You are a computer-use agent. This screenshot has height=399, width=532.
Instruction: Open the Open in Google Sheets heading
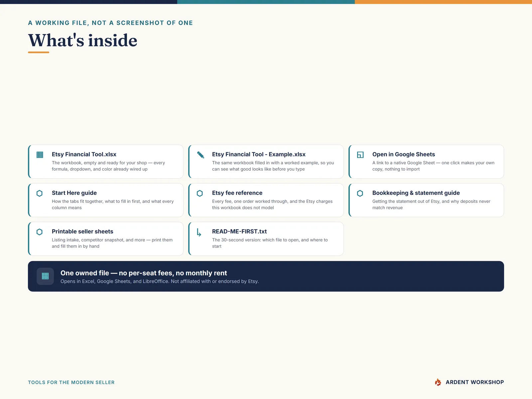point(404,154)
